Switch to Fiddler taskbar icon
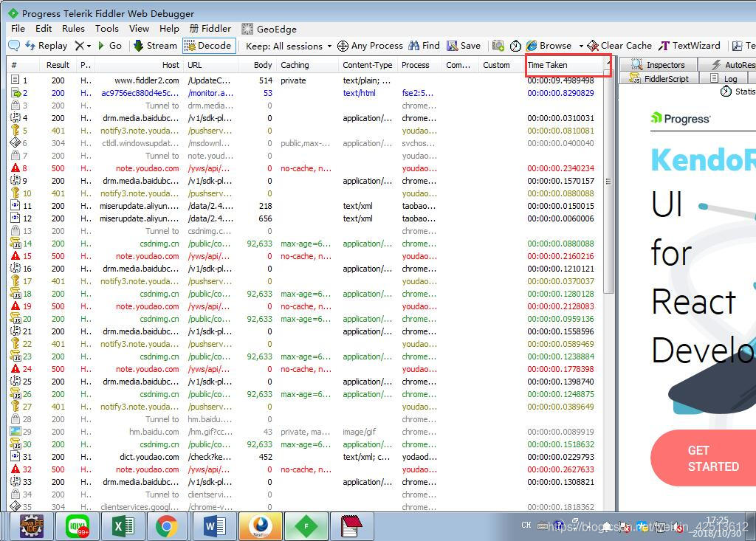 [306, 526]
